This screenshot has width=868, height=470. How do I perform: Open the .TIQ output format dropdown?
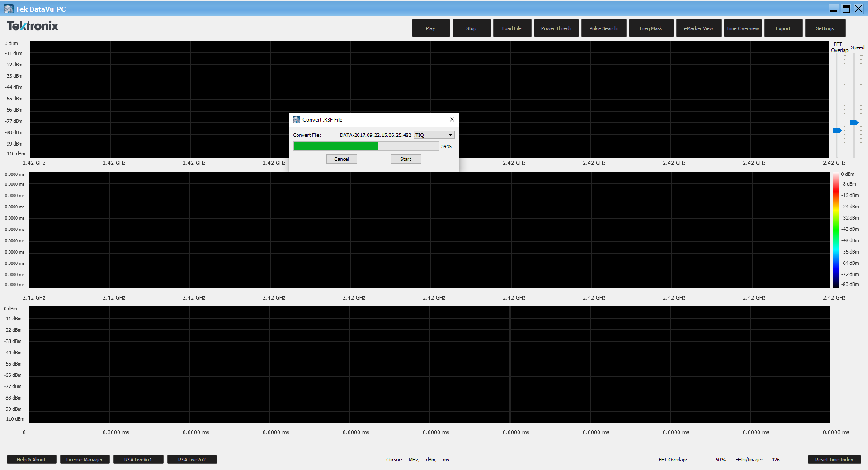click(x=450, y=135)
